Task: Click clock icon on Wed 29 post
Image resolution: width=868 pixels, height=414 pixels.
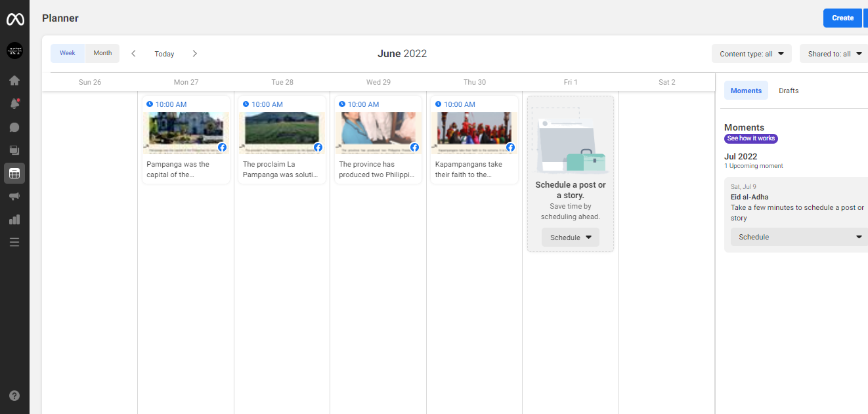Action: pos(342,104)
